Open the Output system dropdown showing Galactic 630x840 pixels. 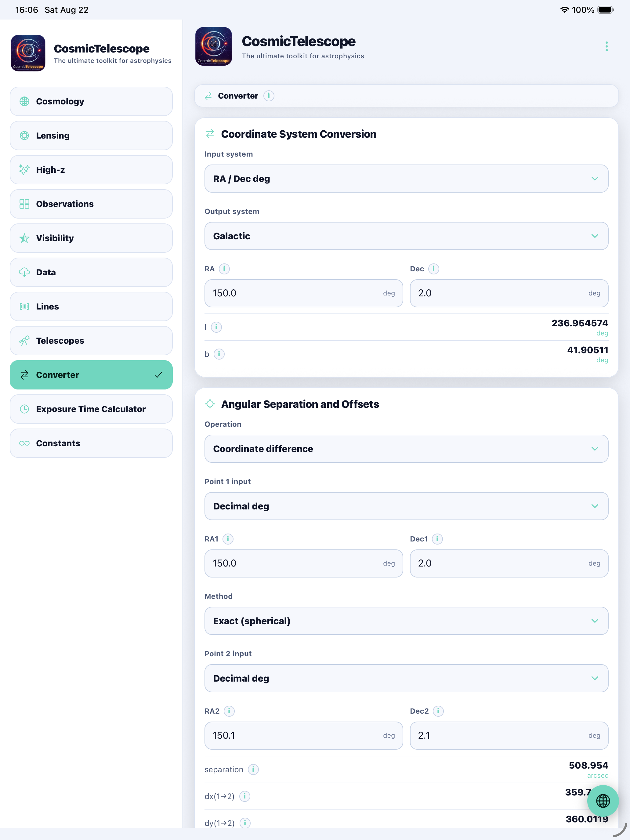click(406, 236)
